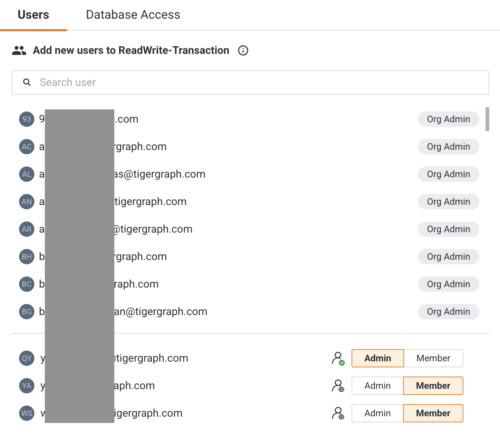Select Member role for WS user

click(433, 413)
